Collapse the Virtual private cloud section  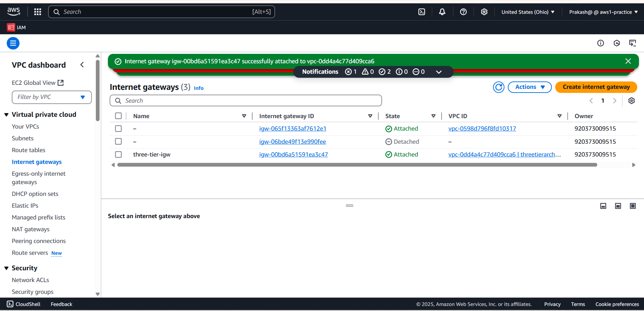point(6,115)
